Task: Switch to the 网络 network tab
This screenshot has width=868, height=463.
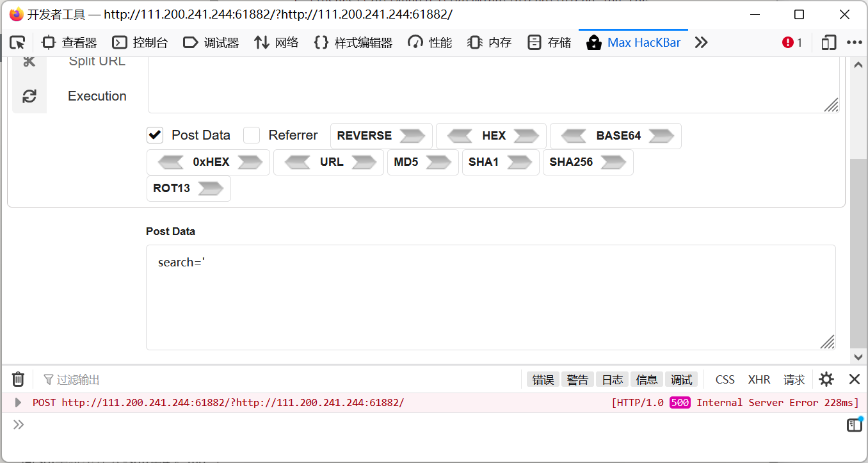Action: coord(277,43)
